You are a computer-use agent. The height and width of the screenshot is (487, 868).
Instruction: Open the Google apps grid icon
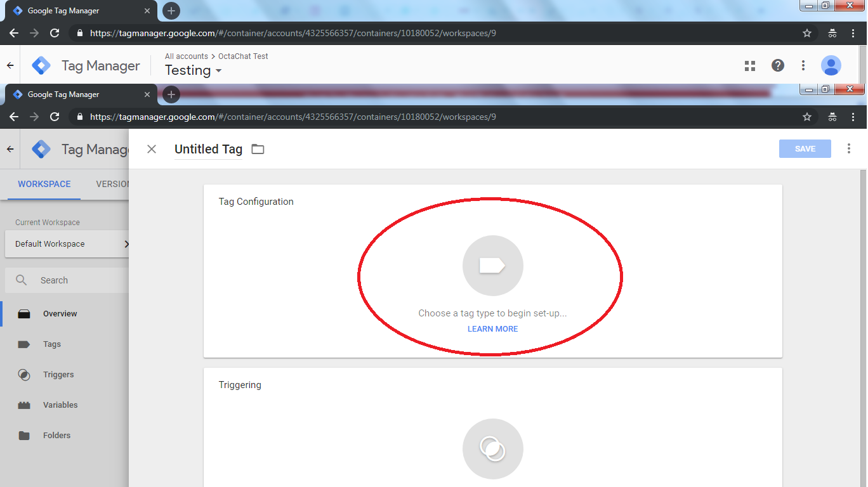pos(750,66)
